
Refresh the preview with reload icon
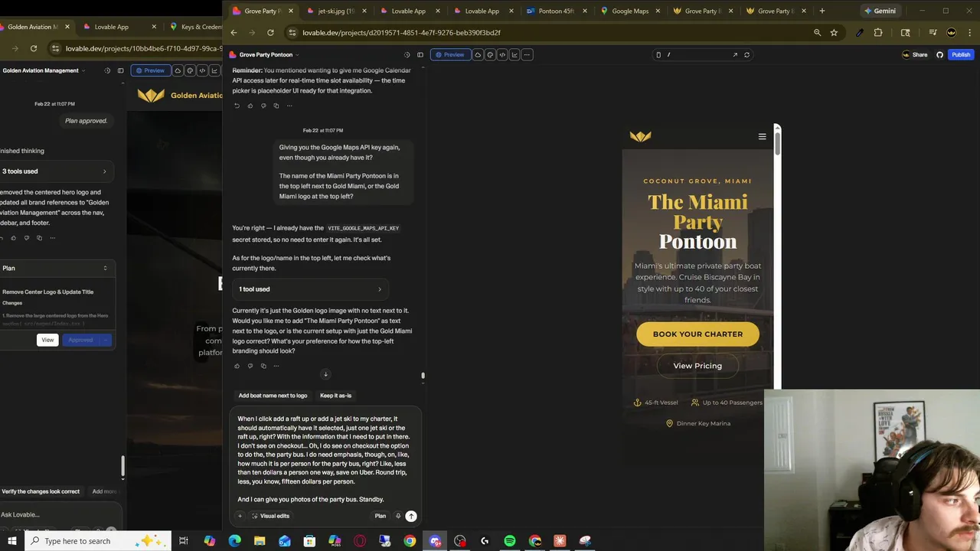(x=746, y=55)
